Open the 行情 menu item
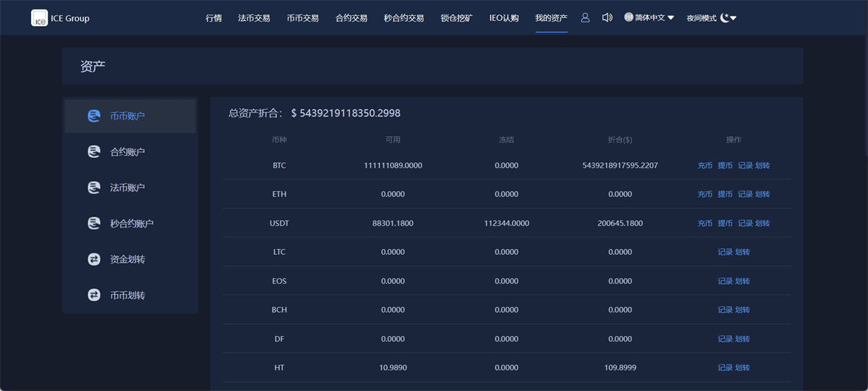 (213, 18)
